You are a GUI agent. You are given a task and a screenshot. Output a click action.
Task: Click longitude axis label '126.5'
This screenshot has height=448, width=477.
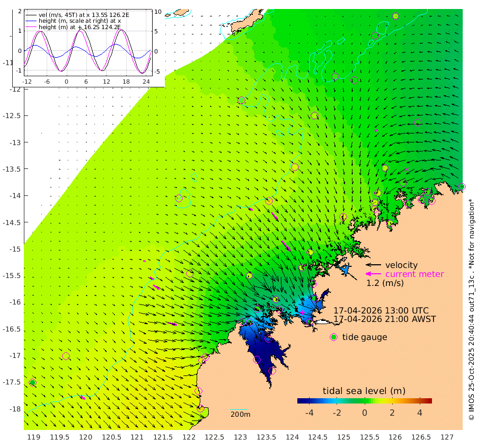[x=421, y=437]
